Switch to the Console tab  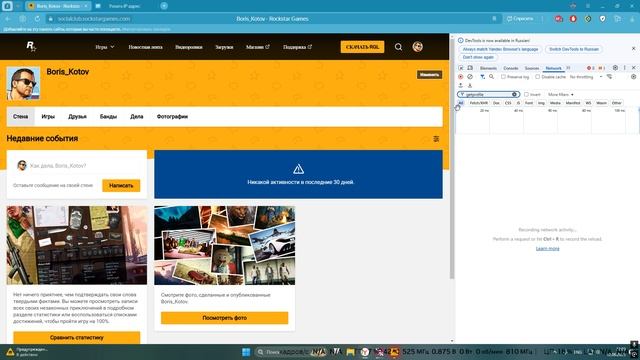tap(511, 68)
